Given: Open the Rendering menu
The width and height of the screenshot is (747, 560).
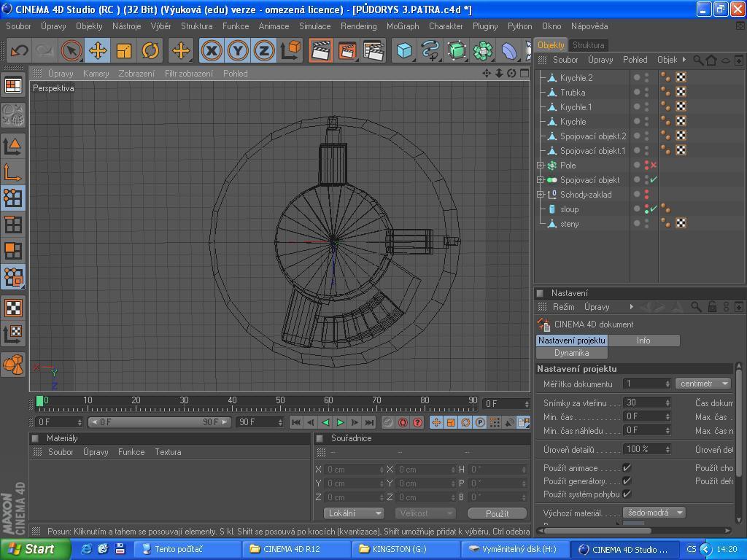Looking at the screenshot, I should 358,26.
